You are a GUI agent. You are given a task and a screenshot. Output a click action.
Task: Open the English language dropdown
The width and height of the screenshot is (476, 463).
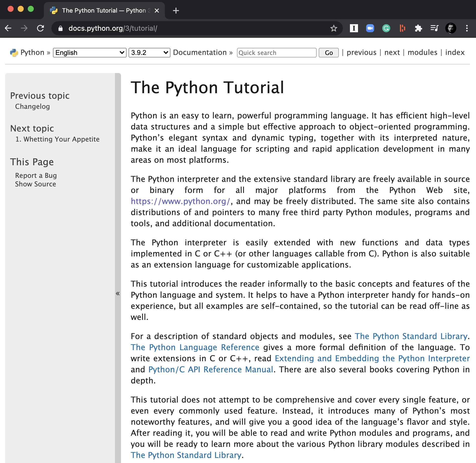[x=90, y=53]
